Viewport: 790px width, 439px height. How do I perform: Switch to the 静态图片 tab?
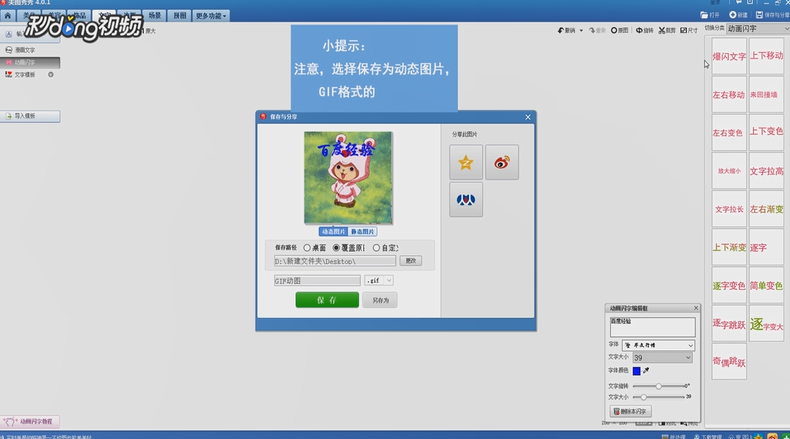coord(362,232)
